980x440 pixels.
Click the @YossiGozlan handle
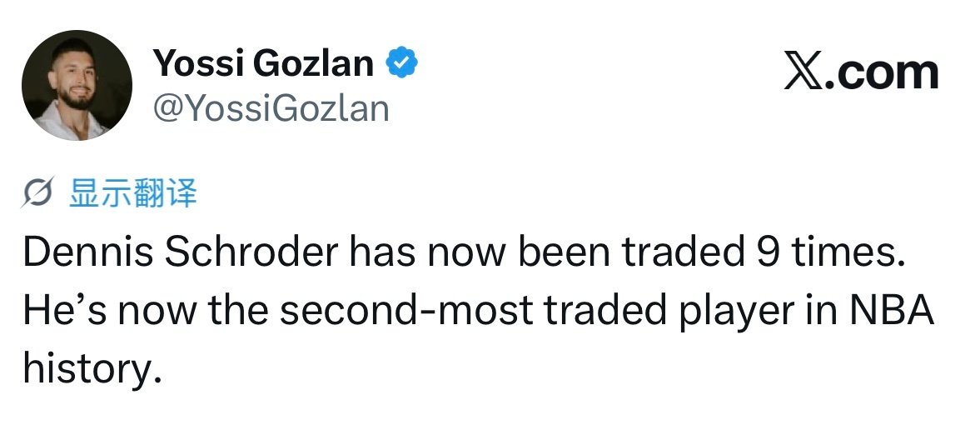pos(271,107)
